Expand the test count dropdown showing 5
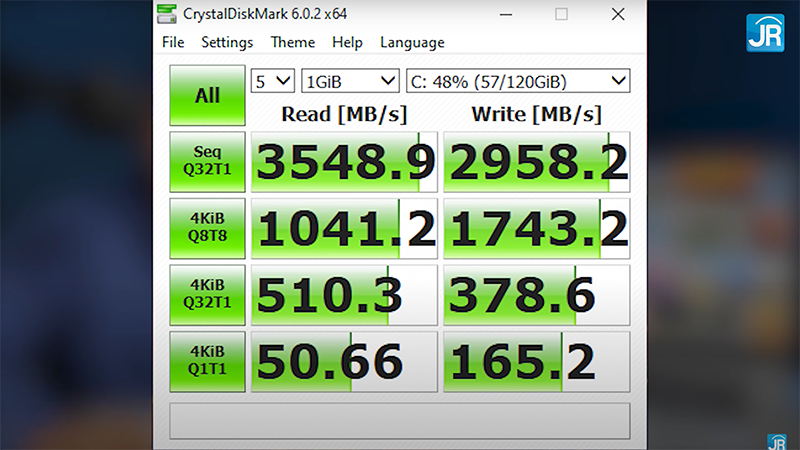The width and height of the screenshot is (800, 450). pos(273,80)
